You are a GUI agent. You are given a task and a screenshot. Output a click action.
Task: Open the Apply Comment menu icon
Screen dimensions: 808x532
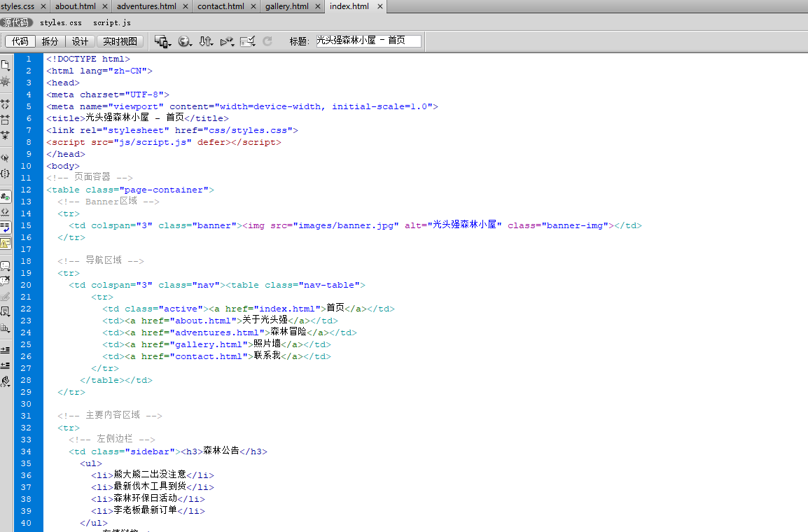tap(5, 266)
